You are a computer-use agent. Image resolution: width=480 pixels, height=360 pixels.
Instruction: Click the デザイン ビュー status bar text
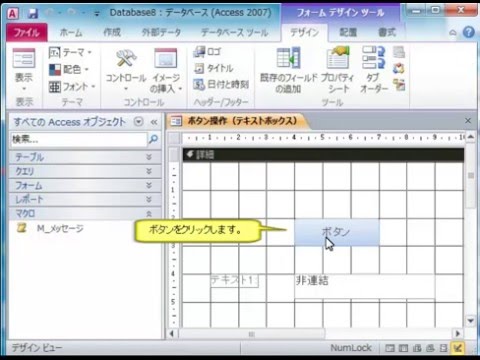tap(37, 348)
